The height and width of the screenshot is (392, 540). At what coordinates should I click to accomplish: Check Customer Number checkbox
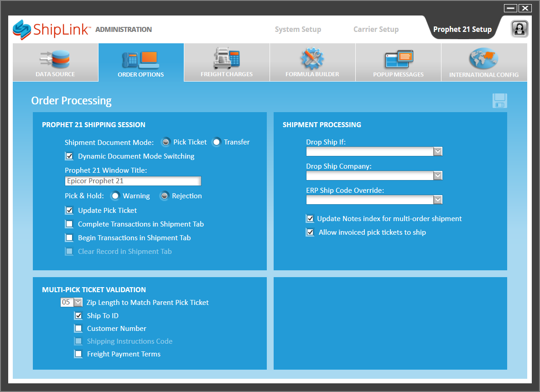(78, 328)
